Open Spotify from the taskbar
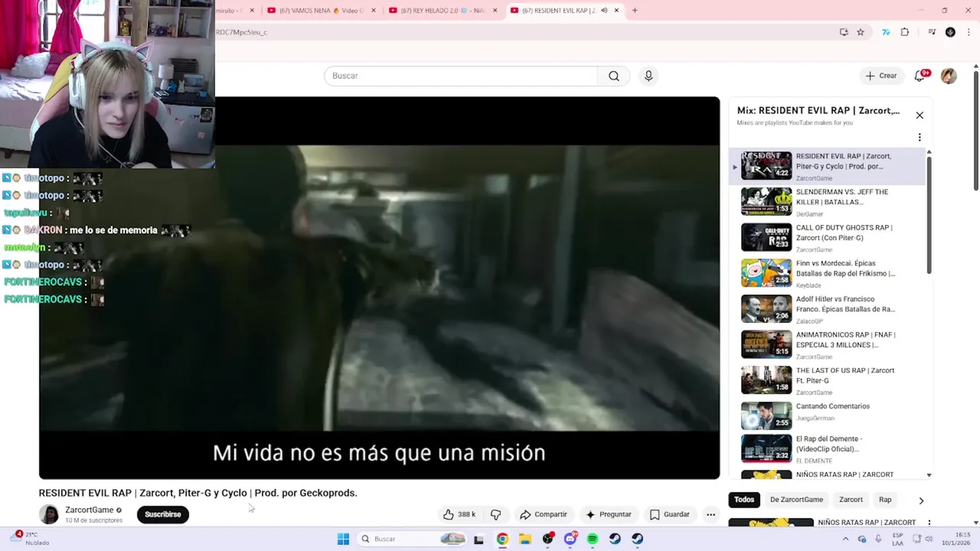The image size is (980, 551). (x=593, y=539)
